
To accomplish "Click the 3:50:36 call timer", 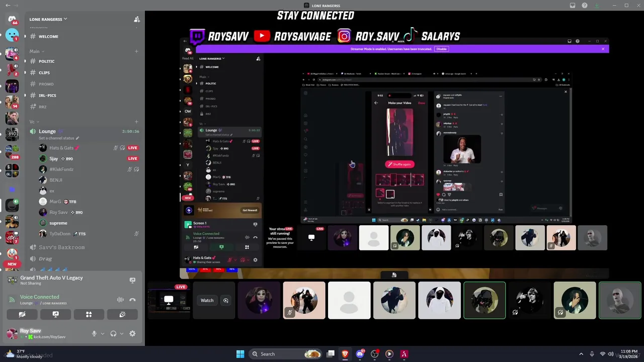I will (x=130, y=131).
